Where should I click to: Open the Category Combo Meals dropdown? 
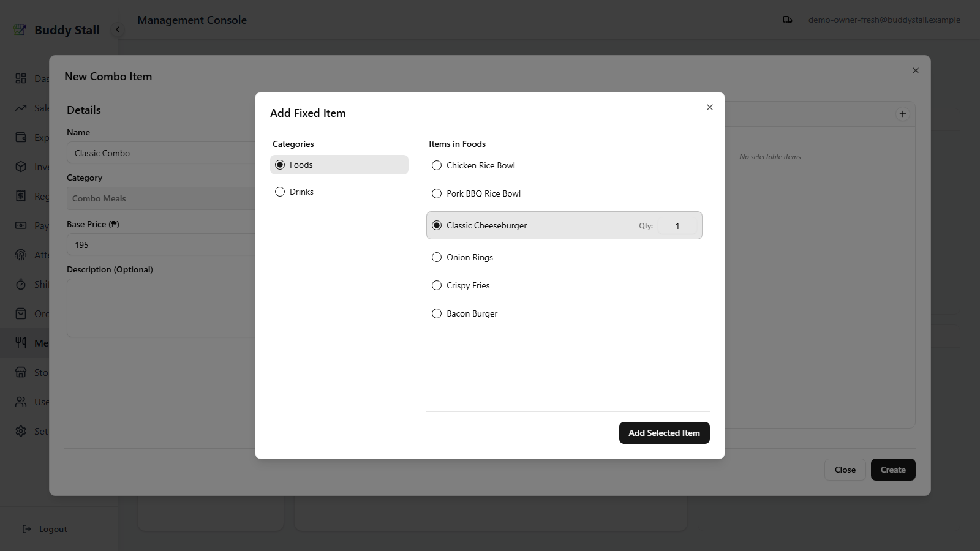[161, 198]
